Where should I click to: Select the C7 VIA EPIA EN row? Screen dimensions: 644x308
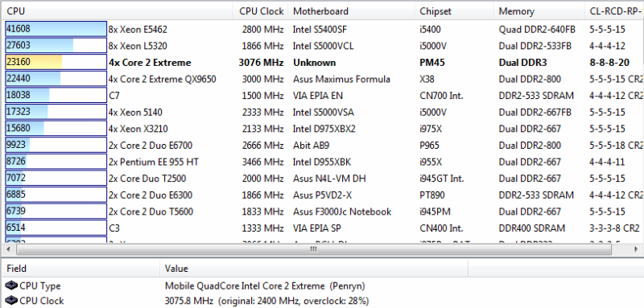(324, 96)
